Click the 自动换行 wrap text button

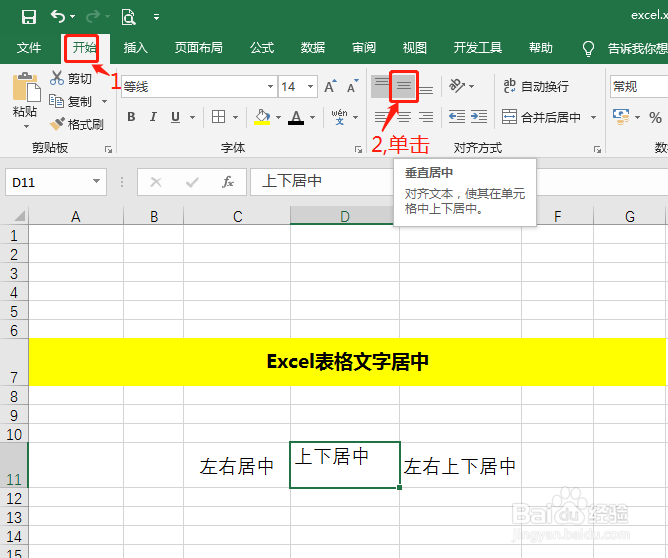click(x=536, y=86)
